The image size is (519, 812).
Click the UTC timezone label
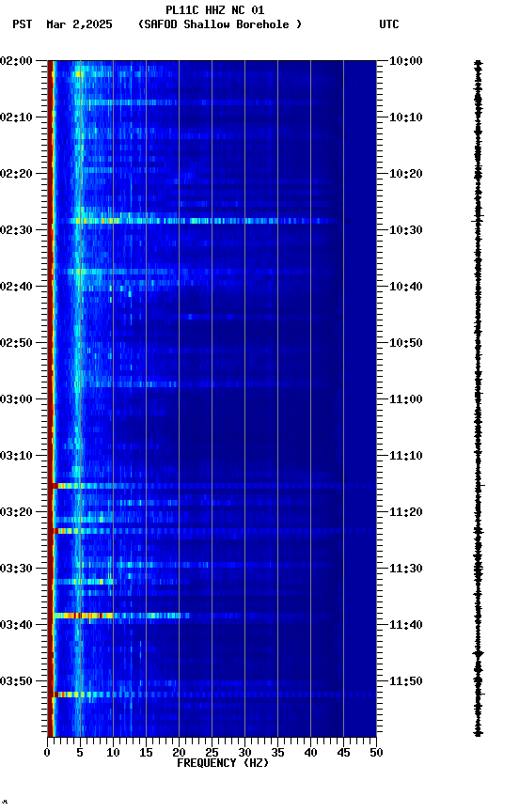click(x=389, y=24)
